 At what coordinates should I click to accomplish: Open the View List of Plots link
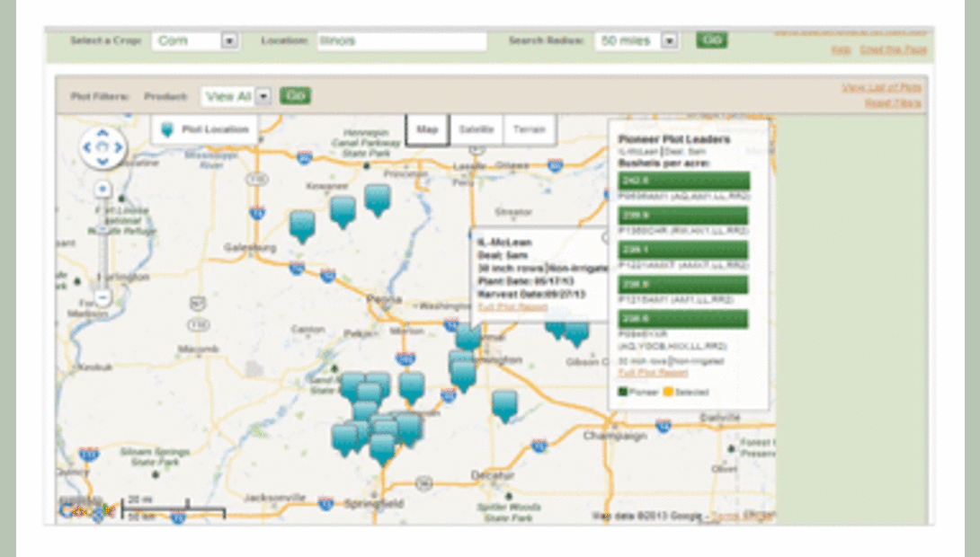[881, 87]
